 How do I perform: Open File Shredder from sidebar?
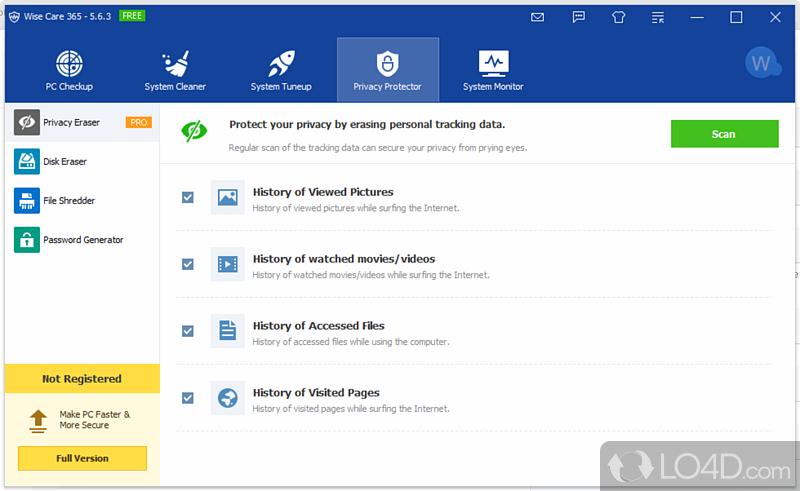tap(68, 201)
